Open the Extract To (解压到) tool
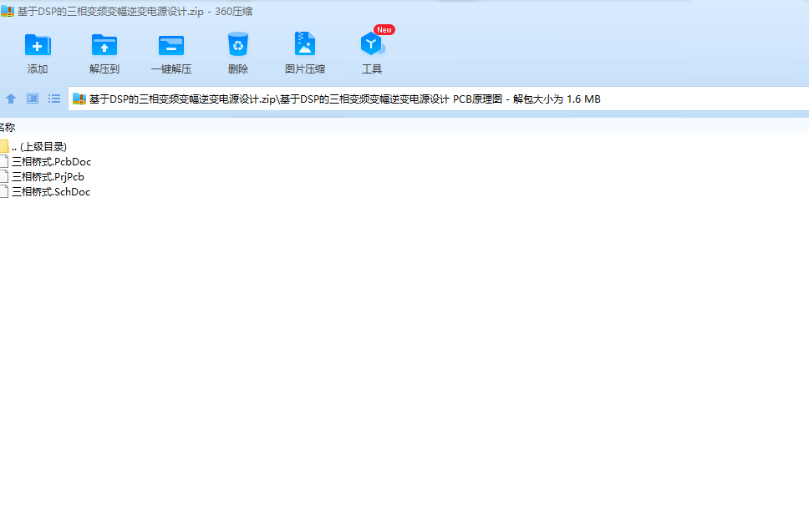The width and height of the screenshot is (809, 532). 104,45
